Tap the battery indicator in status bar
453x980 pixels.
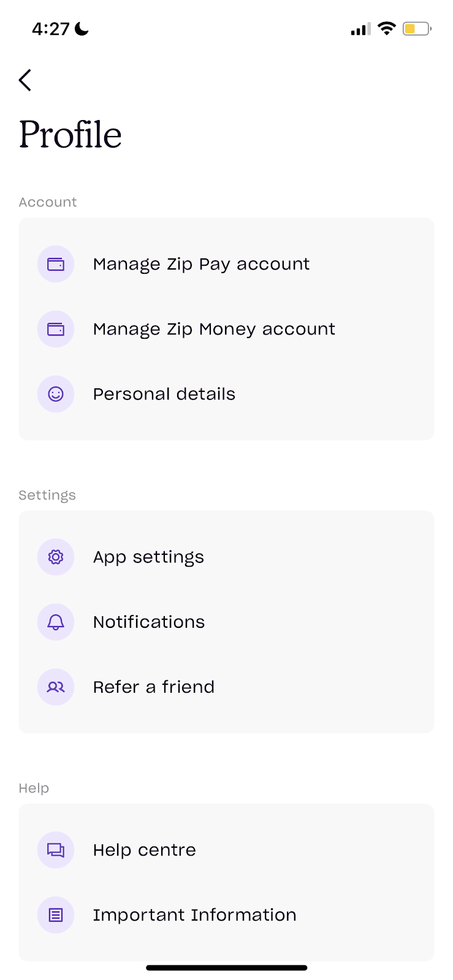[416, 29]
